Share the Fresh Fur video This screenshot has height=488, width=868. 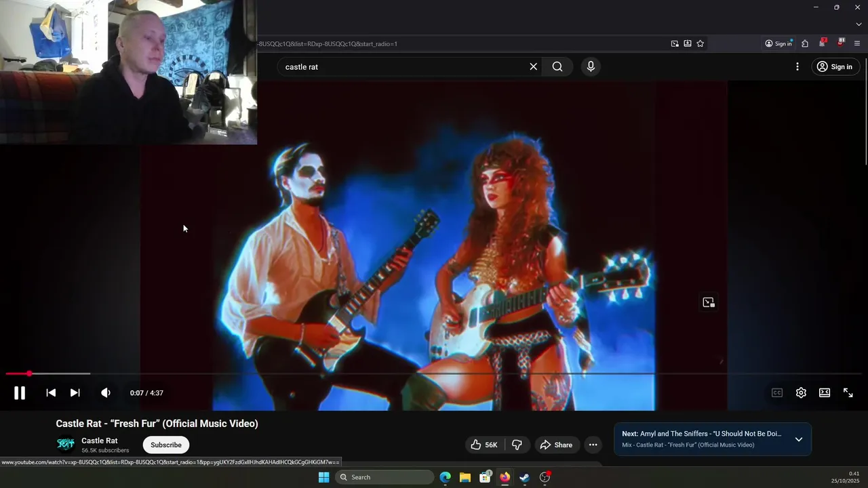tap(556, 445)
